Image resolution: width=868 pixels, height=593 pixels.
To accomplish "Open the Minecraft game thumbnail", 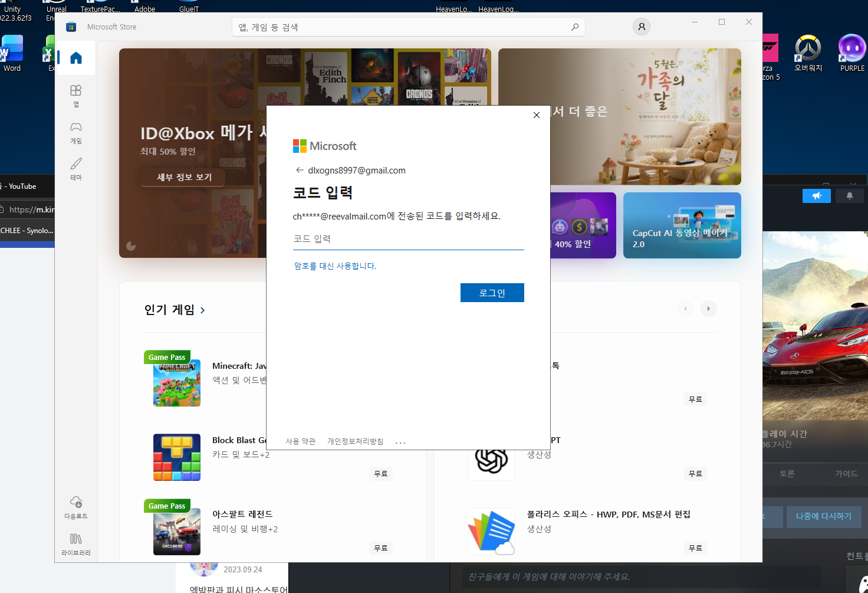I will tap(177, 382).
